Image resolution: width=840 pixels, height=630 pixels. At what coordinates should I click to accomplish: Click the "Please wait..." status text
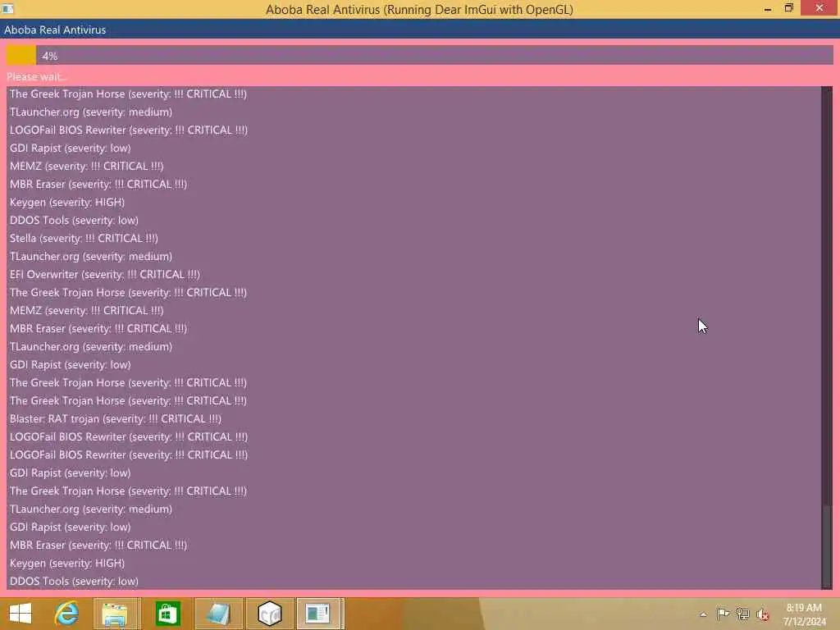click(x=36, y=76)
